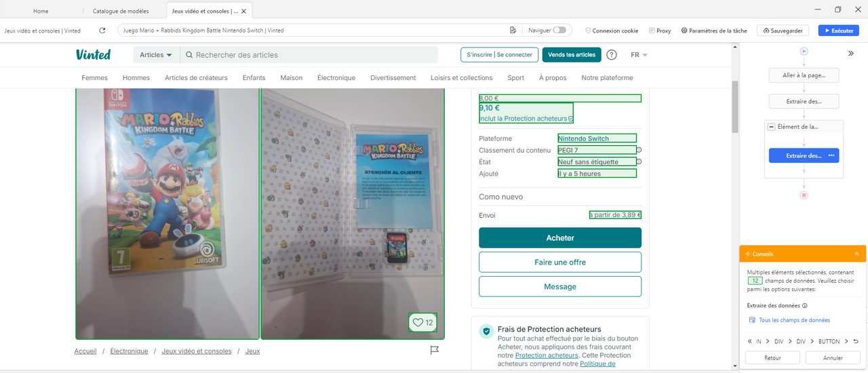
Task: Click the Exécuter button
Action: pos(838,31)
